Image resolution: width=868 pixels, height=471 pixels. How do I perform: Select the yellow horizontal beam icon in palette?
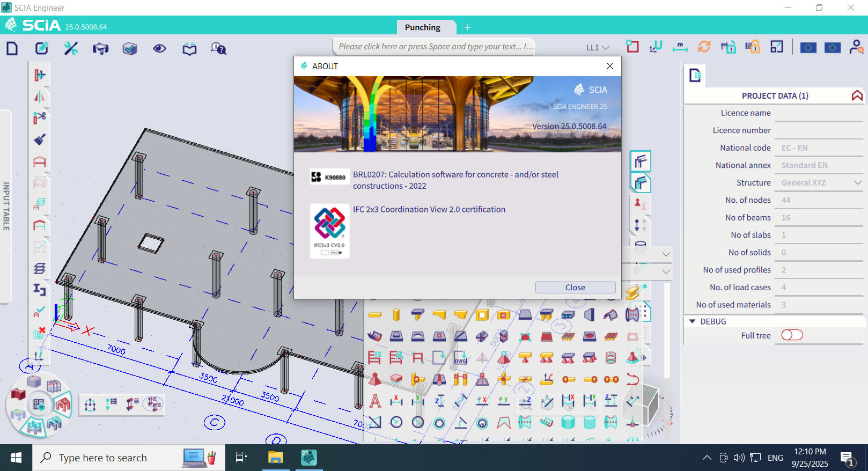pos(374,315)
